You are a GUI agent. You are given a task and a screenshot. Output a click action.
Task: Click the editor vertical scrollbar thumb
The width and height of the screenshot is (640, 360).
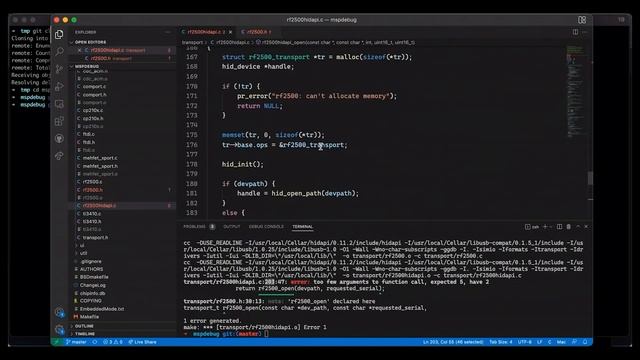coord(590,178)
